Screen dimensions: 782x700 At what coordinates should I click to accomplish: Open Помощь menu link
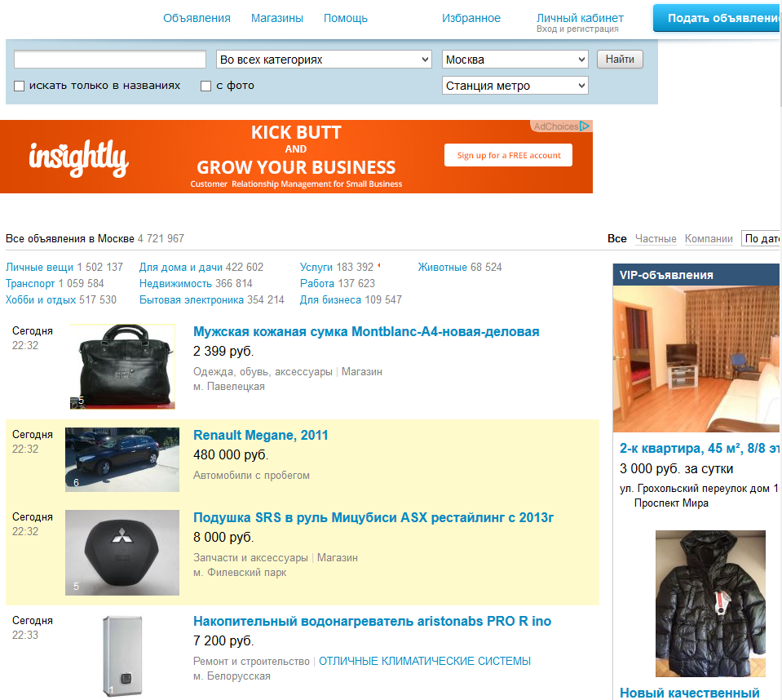345,18
